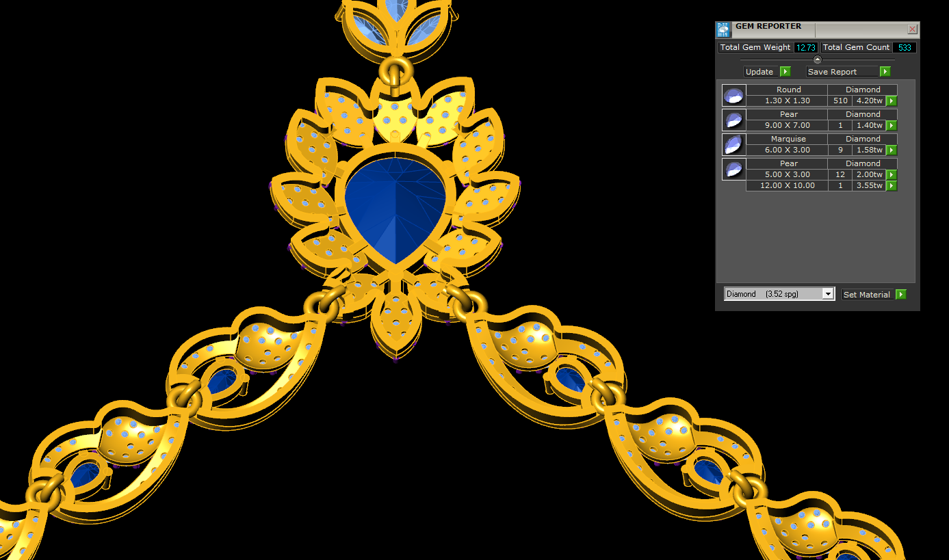Click the 12.00 X 10.00 size cell
Image resolution: width=949 pixels, height=560 pixels.
787,186
